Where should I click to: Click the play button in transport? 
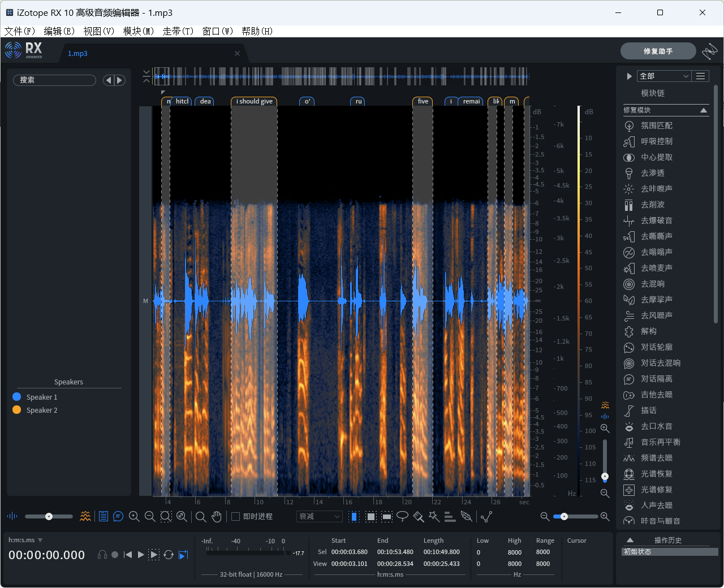coord(141,555)
